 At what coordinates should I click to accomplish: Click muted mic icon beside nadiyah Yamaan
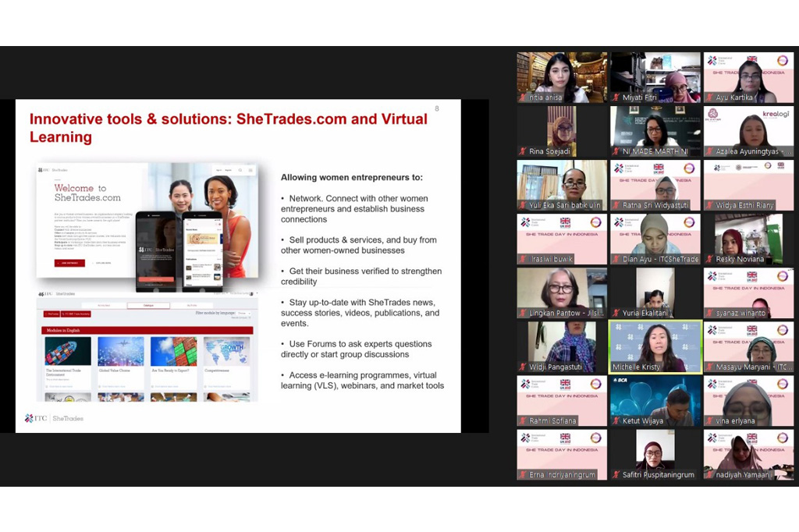(710, 475)
